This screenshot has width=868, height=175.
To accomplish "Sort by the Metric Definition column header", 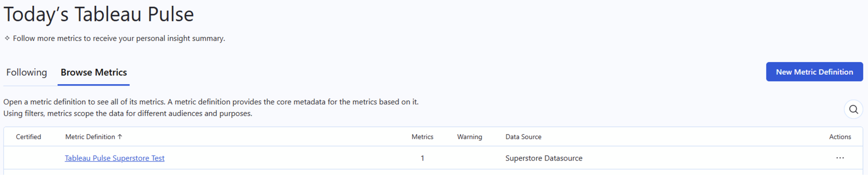I will click(90, 137).
